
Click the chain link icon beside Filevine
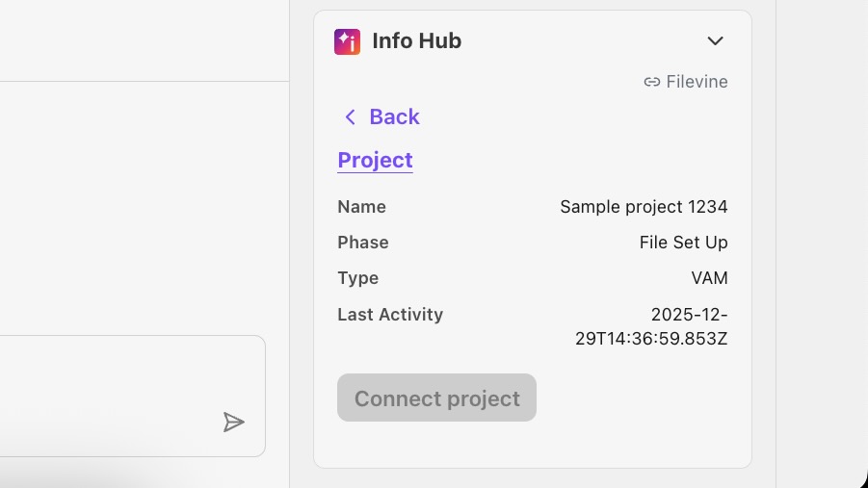click(x=652, y=82)
